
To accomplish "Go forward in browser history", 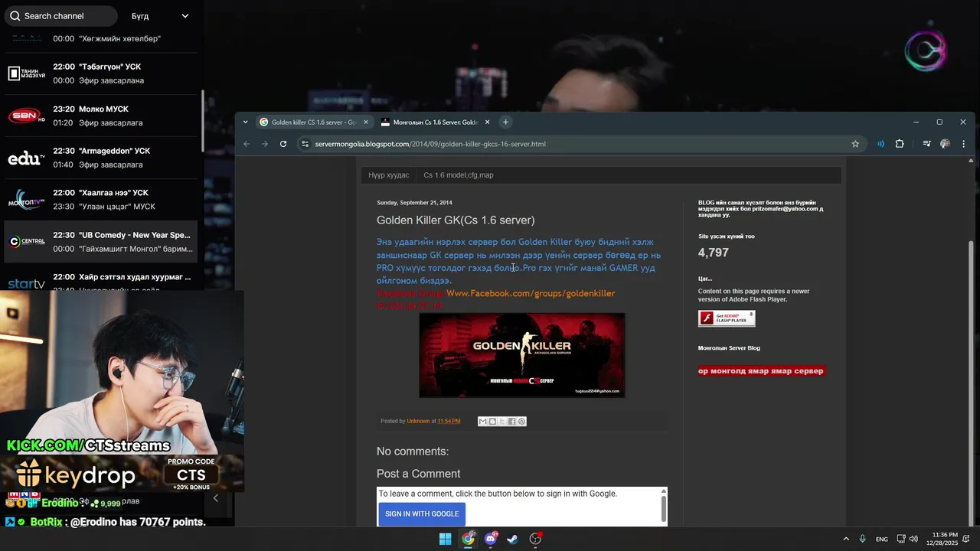I will [x=265, y=144].
